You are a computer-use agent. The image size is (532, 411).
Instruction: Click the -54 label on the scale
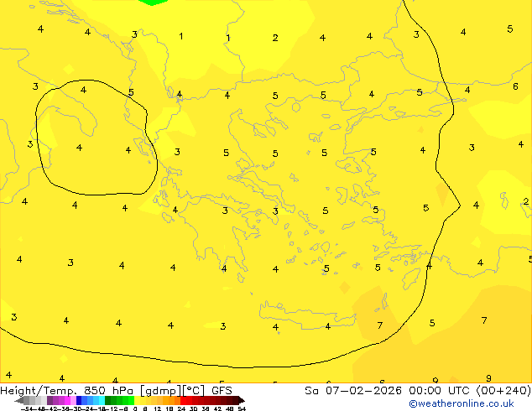(27, 409)
